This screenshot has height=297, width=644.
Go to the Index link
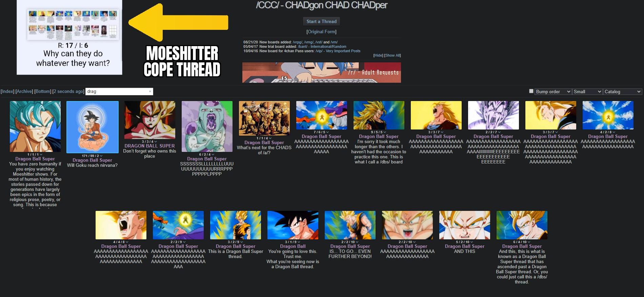pos(8,92)
